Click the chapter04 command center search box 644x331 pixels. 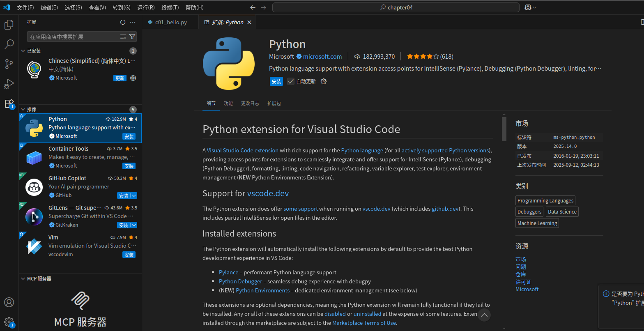click(x=396, y=7)
